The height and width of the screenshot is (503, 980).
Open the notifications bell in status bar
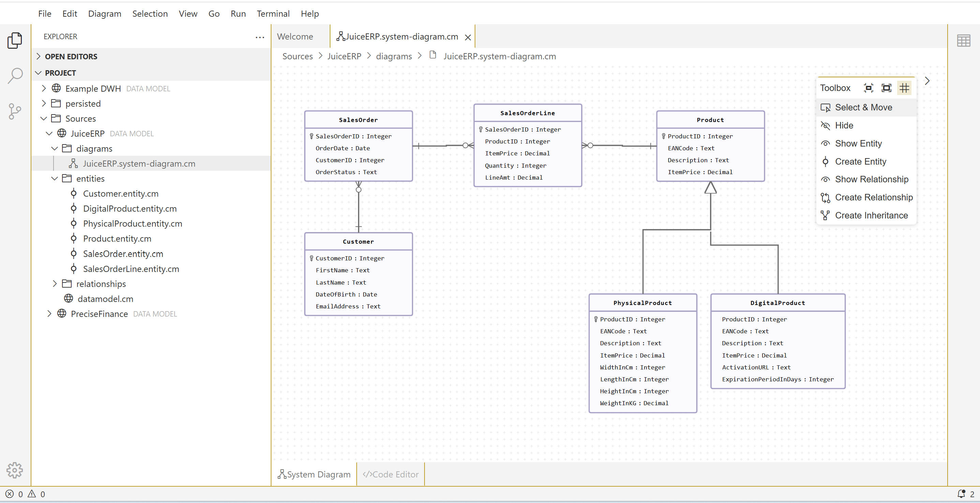961,493
